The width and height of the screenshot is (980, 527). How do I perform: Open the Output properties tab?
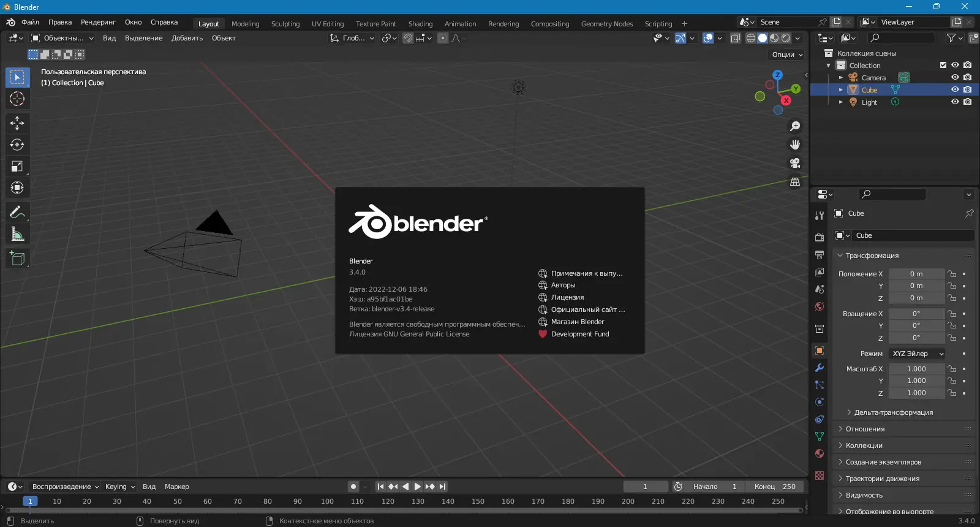[820, 254]
